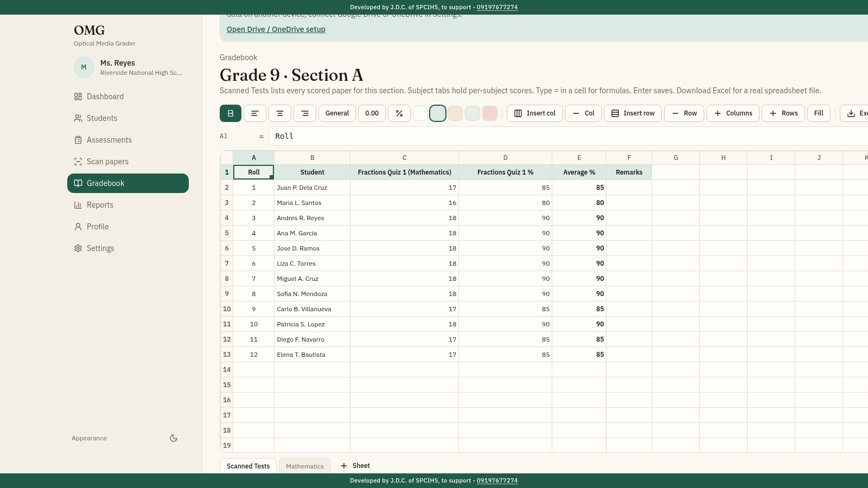The width and height of the screenshot is (868, 488).
Task: Click the Fill button
Action: point(819,113)
